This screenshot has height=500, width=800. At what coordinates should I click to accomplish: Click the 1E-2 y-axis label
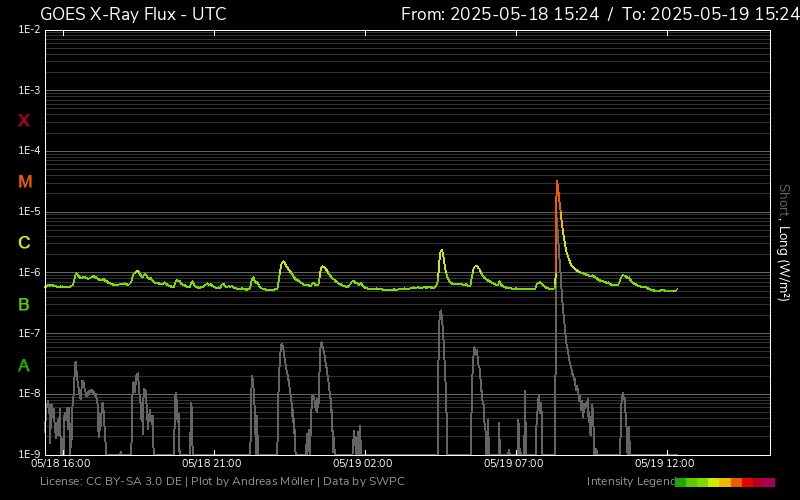point(29,30)
